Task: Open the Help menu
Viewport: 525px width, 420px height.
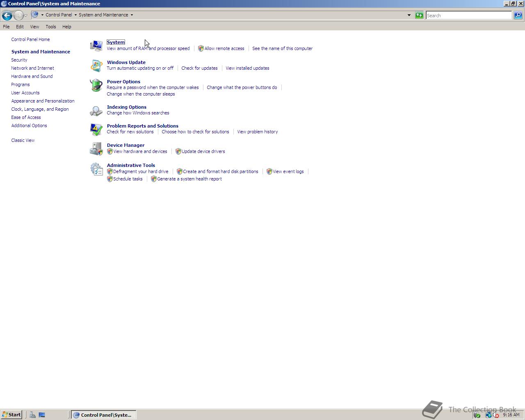Action: click(67, 27)
